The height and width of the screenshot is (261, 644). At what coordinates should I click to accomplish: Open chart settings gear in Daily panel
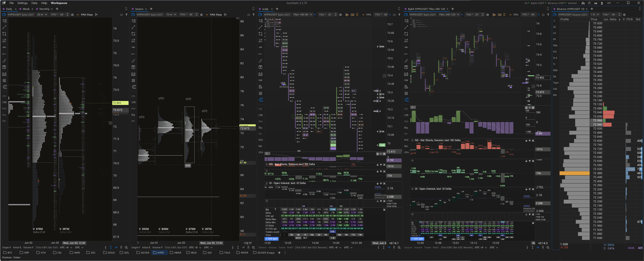(72, 15)
